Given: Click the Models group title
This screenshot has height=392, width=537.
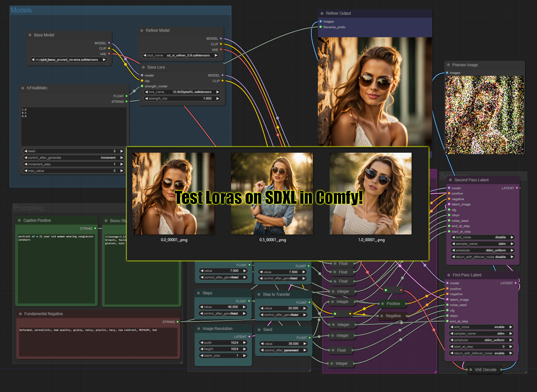Looking at the screenshot, I should 21,10.
